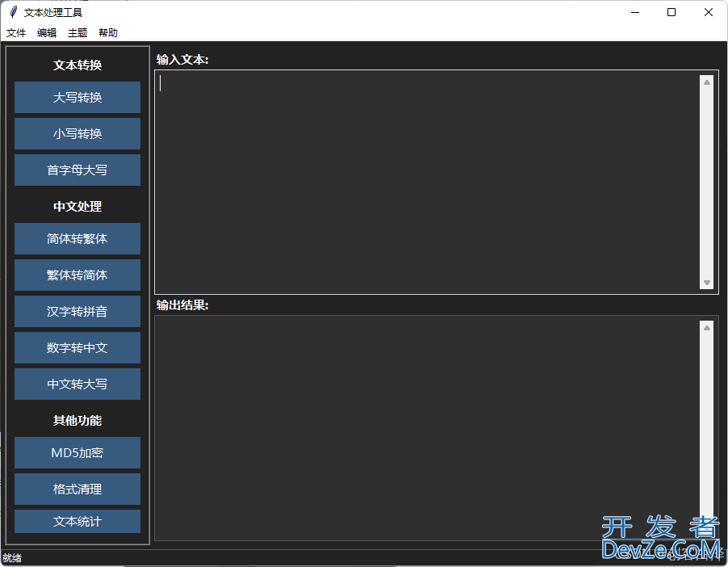Click the 数字转中文 button
Image resolution: width=728 pixels, height=567 pixels.
coord(77,347)
